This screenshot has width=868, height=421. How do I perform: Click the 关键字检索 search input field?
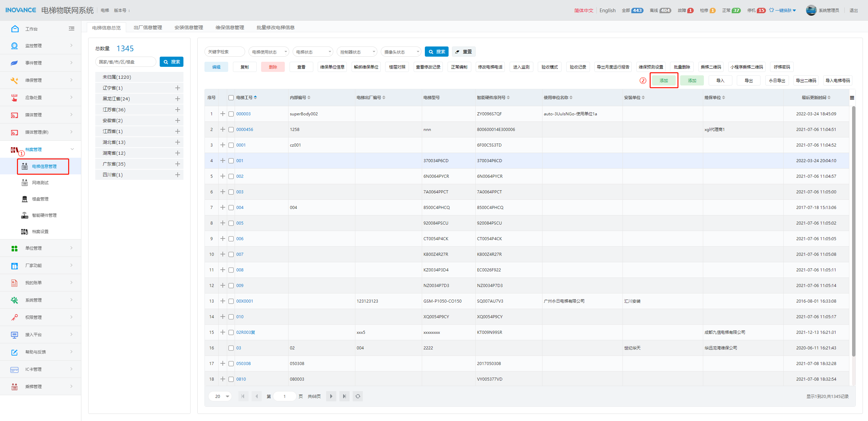[224, 52]
